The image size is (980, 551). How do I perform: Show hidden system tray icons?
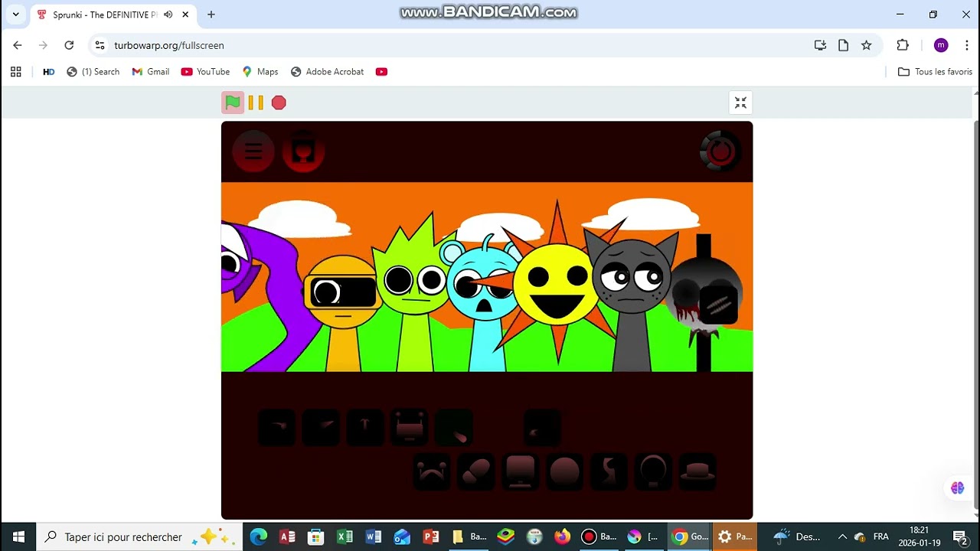click(842, 536)
